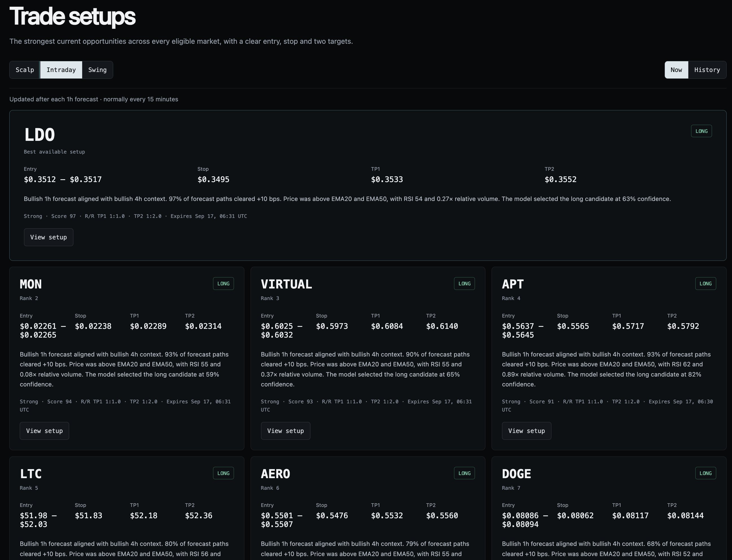Screen dimensions: 732x560
Task: Click the LONG badge on MON card
Action: click(223, 284)
